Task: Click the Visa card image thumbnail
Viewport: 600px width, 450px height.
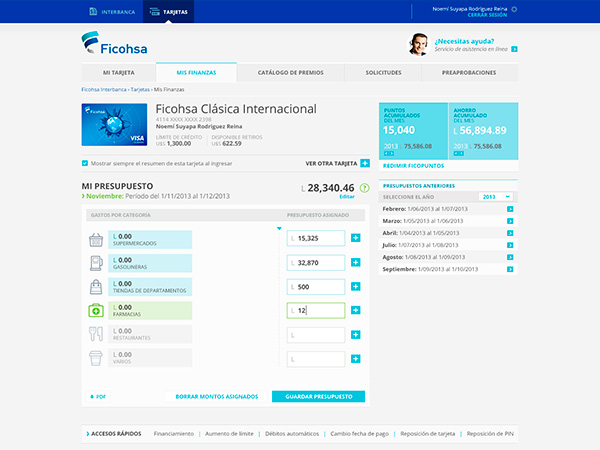Action: coord(114,124)
